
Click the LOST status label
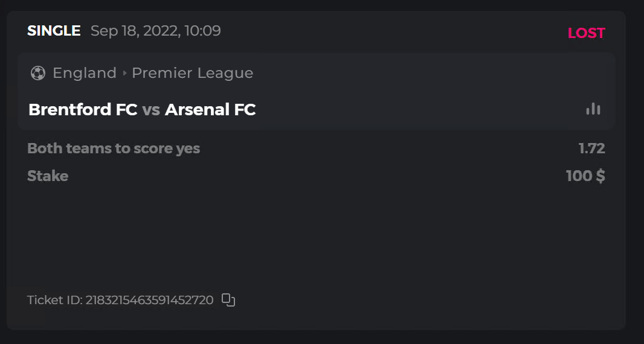tap(586, 33)
